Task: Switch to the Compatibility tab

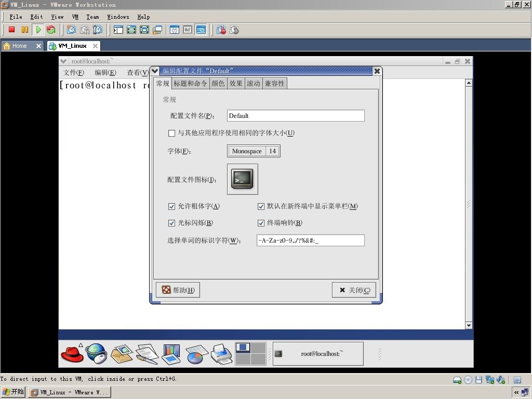Action: tap(275, 84)
